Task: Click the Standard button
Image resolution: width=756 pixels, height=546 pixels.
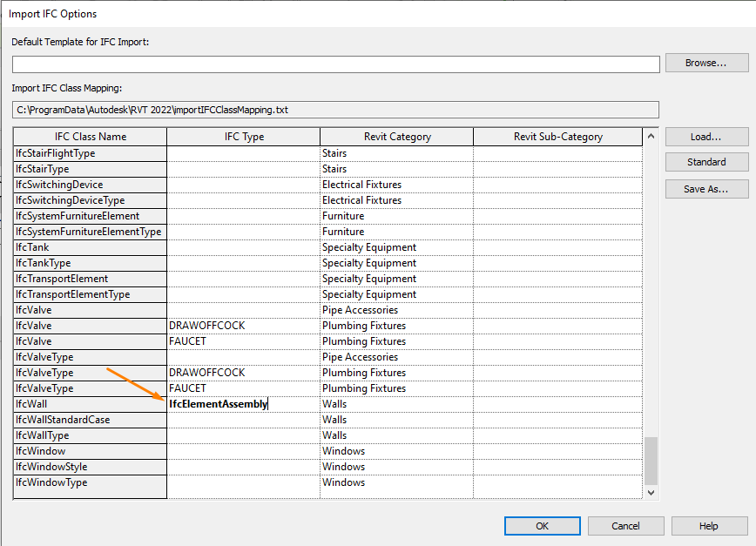Action: click(x=706, y=162)
